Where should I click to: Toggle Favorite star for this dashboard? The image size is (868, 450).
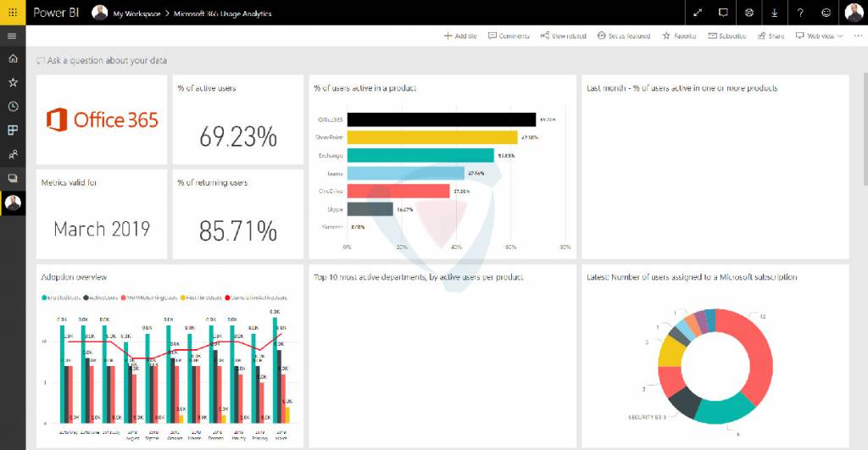click(679, 36)
